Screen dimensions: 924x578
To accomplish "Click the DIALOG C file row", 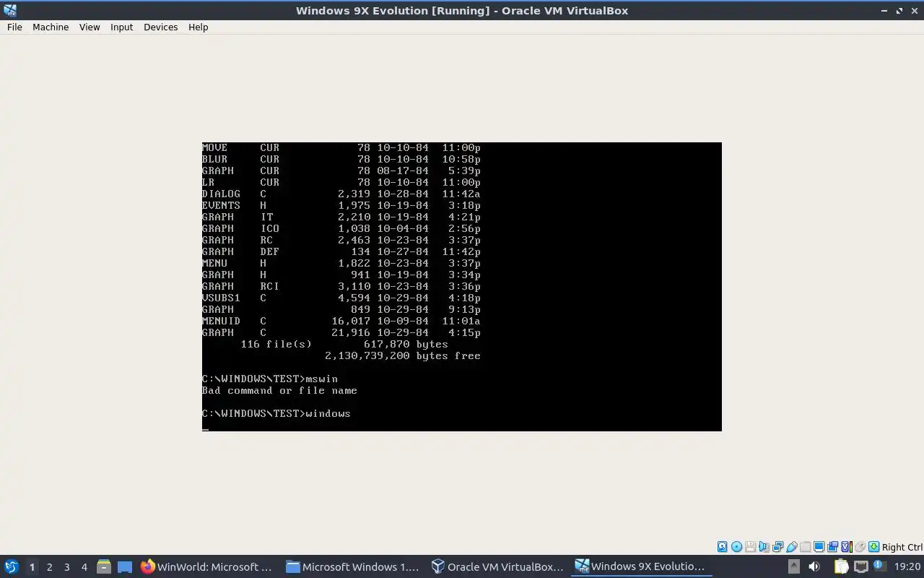I will [341, 194].
